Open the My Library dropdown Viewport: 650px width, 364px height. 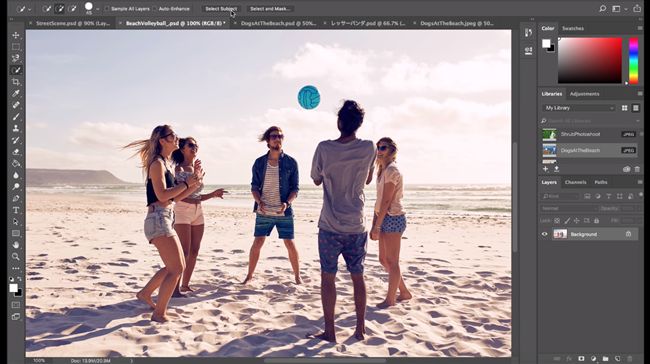[579, 108]
